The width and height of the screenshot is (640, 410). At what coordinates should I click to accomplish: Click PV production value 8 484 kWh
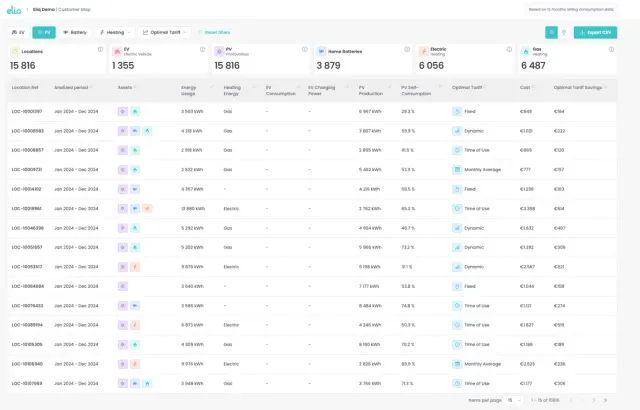point(370,306)
